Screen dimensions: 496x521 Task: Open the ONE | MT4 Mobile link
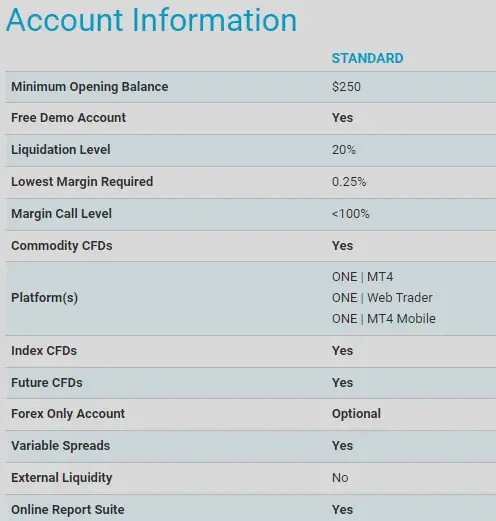tap(384, 319)
